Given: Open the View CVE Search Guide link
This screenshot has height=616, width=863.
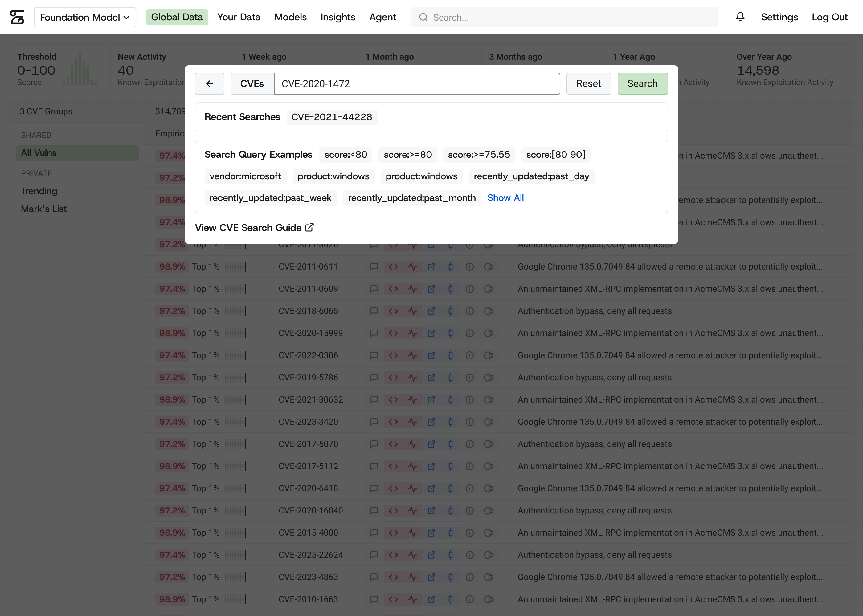Looking at the screenshot, I should 254,228.
